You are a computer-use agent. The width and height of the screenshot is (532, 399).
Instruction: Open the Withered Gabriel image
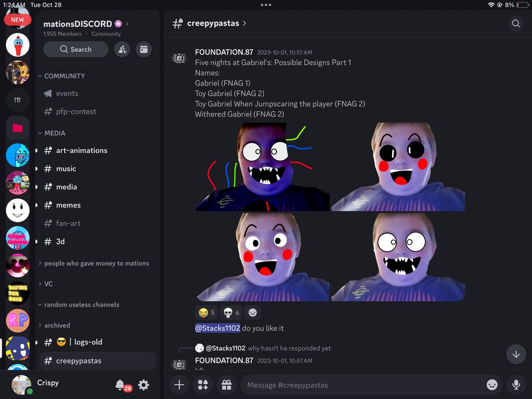click(398, 257)
